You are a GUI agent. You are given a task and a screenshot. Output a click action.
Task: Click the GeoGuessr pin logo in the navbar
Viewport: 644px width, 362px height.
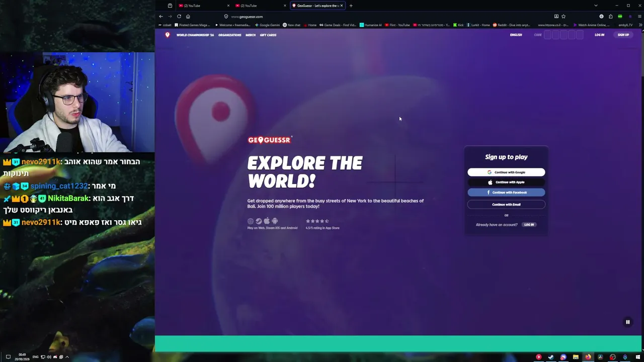point(168,35)
